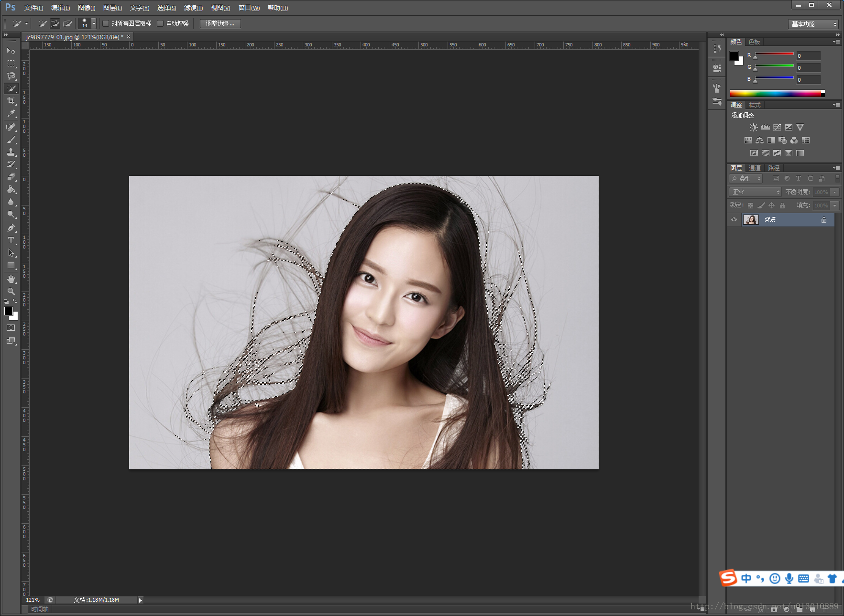
Task: Open the History panel icon
Action: pyautogui.click(x=717, y=49)
